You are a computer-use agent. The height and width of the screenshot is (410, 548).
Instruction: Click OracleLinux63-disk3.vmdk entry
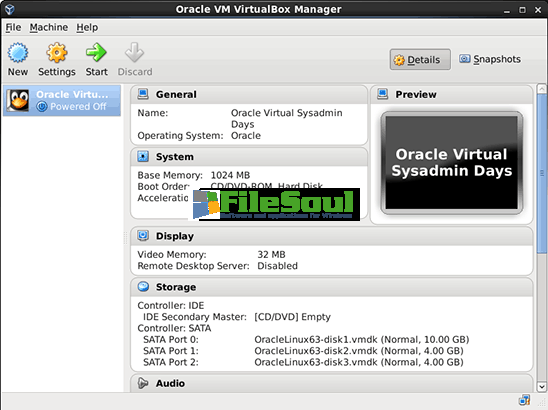359,362
